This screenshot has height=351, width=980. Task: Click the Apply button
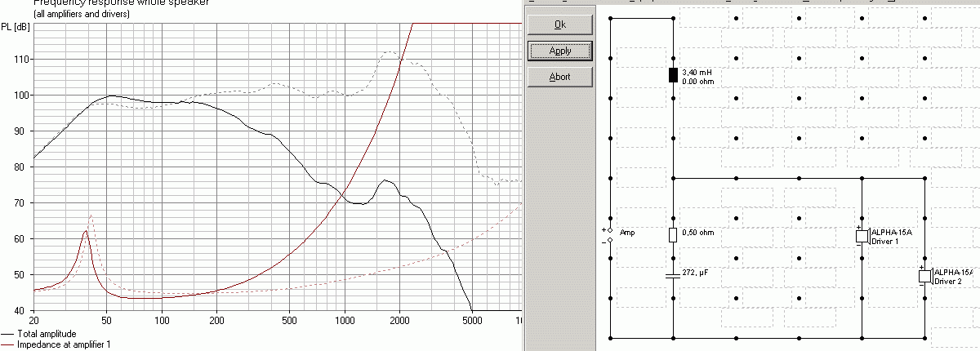pos(559,51)
